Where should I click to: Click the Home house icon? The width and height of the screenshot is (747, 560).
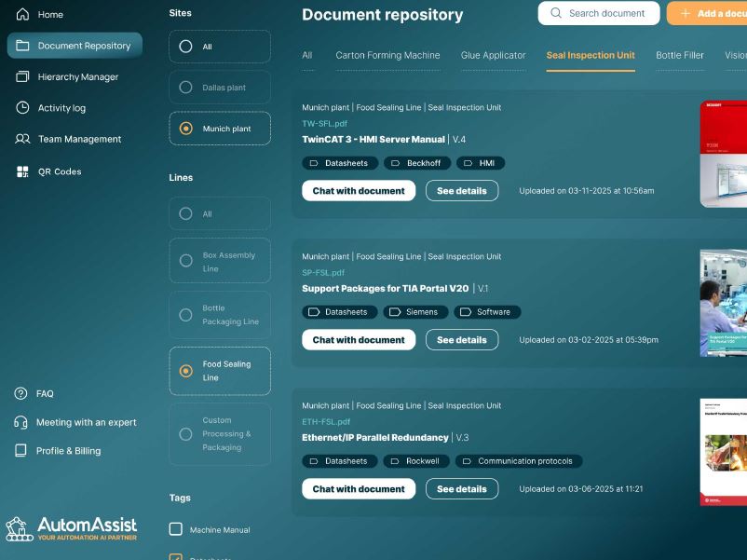pyautogui.click(x=22, y=14)
